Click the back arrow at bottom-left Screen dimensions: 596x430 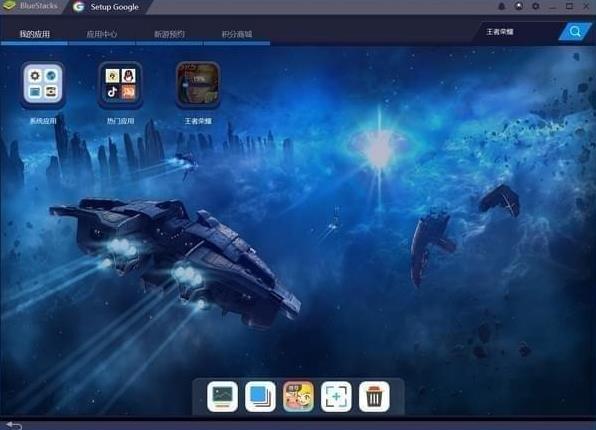pos(14,425)
